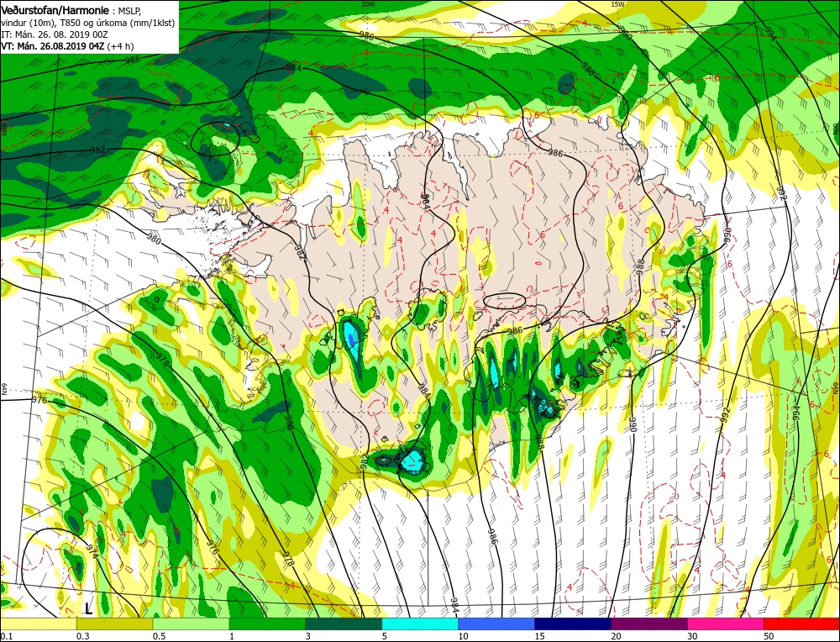
Task: Select the medium green 1–3 legend swatch
Action: tap(267, 624)
